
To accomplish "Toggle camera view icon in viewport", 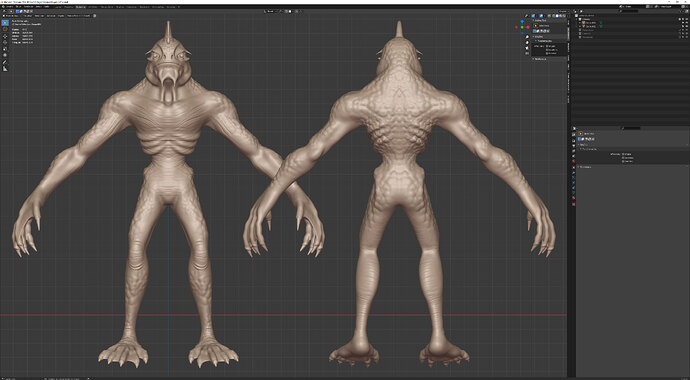I will click(x=527, y=48).
